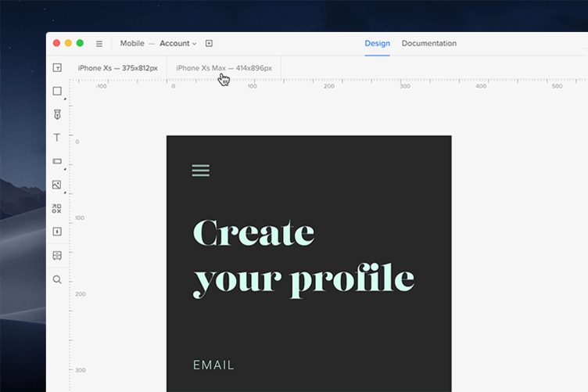Select the Rectangle shape tool

(x=57, y=92)
